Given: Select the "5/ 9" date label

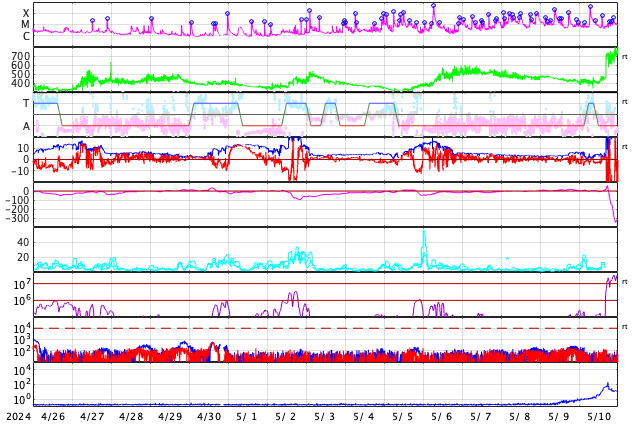Looking at the screenshot, I should coord(559,417).
